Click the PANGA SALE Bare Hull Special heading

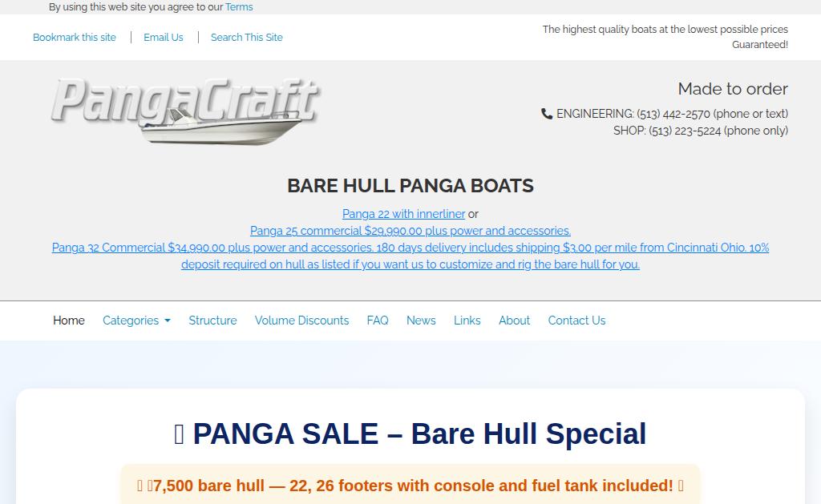tap(410, 433)
